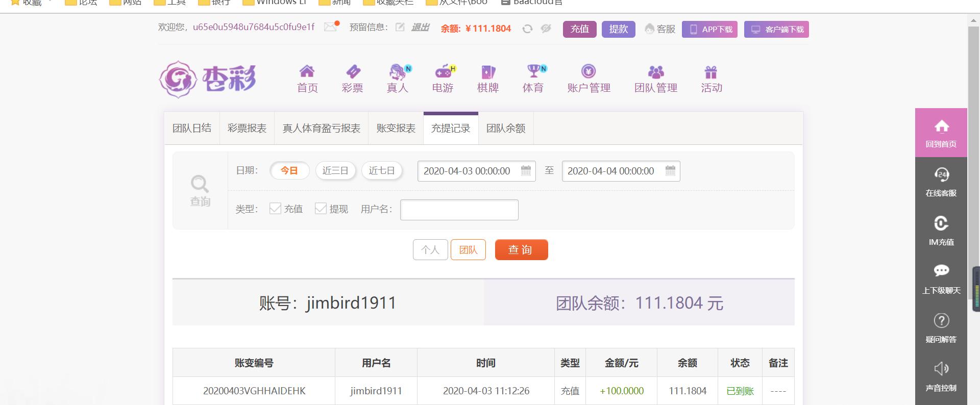Switch to 真人体育盈亏报表 tab
The image size is (980, 405).
[322, 128]
